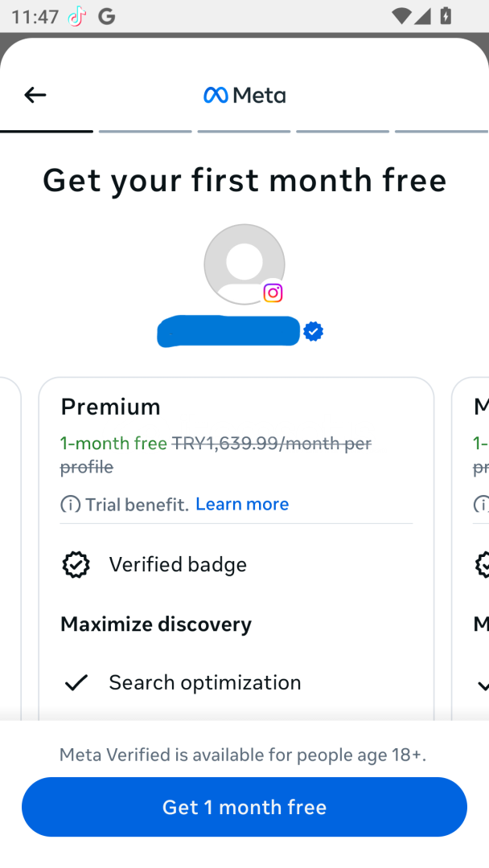
Task: Open the Learn more link
Action: pos(242,504)
